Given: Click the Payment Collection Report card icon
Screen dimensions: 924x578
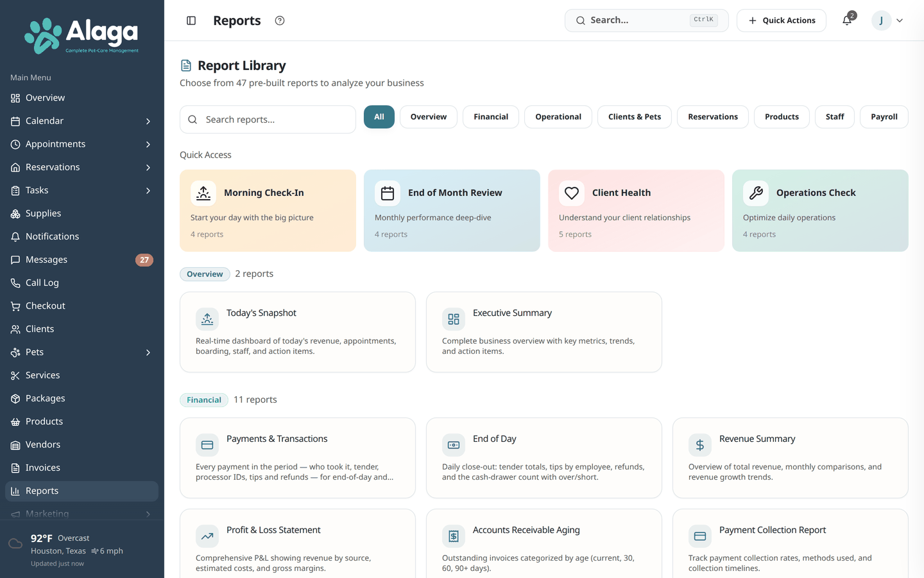Looking at the screenshot, I should 700,536.
